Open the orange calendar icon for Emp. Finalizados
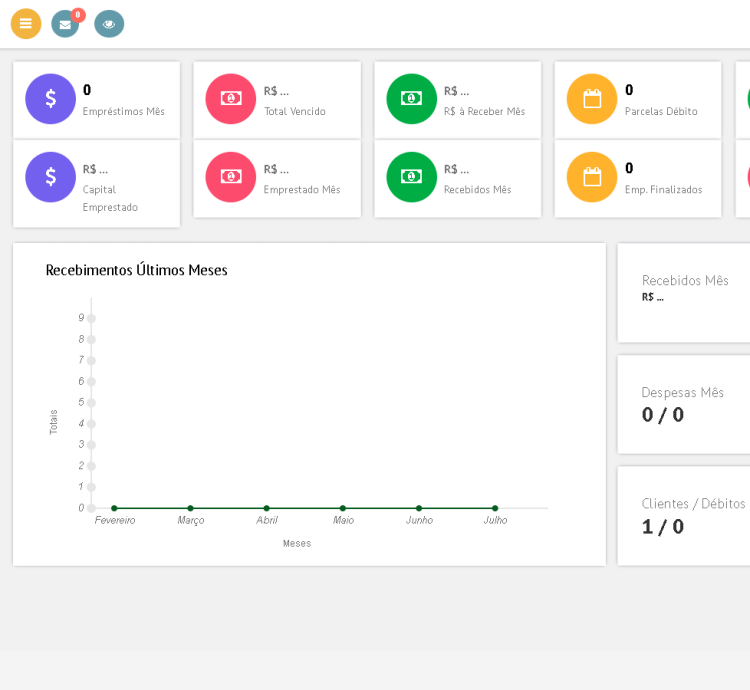This screenshot has height=690, width=750. coord(592,177)
